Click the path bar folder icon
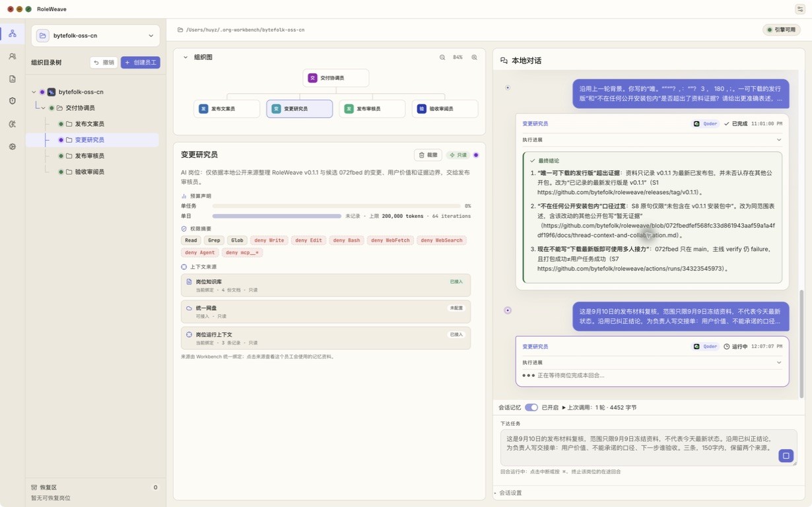This screenshot has height=507, width=812. tap(180, 30)
